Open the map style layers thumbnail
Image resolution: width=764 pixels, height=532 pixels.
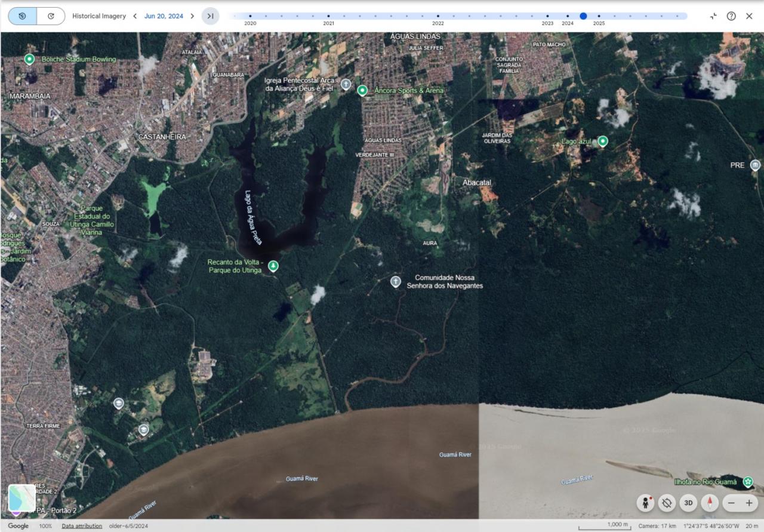(x=22, y=498)
